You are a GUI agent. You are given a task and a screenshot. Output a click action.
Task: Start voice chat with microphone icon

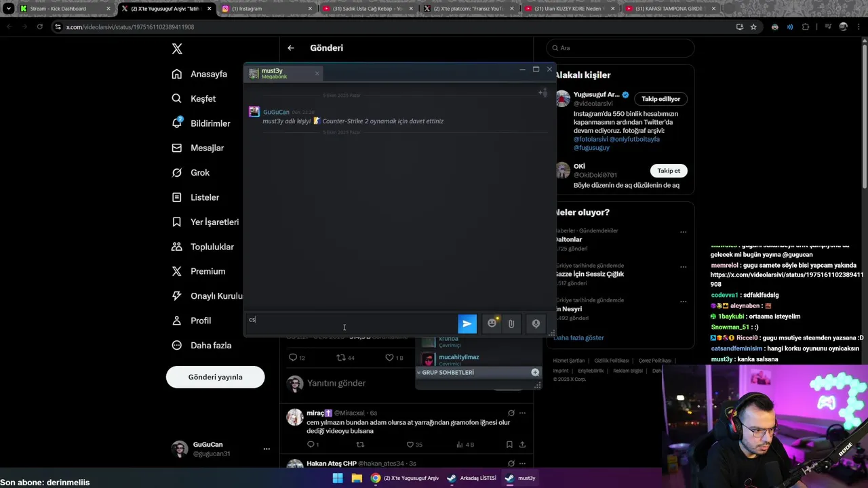pyautogui.click(x=536, y=324)
